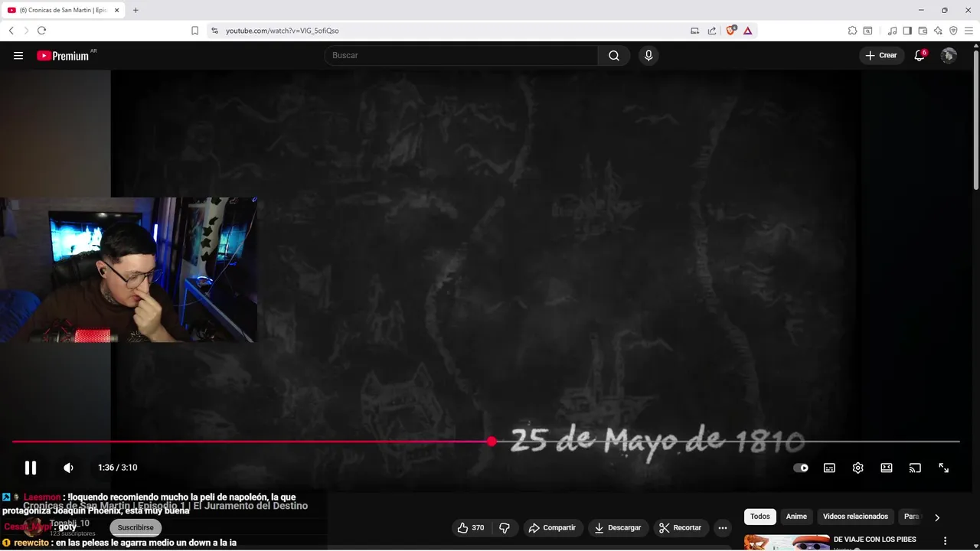Open the three-dot more actions menu
Viewport: 980px width, 551px height.
(723, 527)
